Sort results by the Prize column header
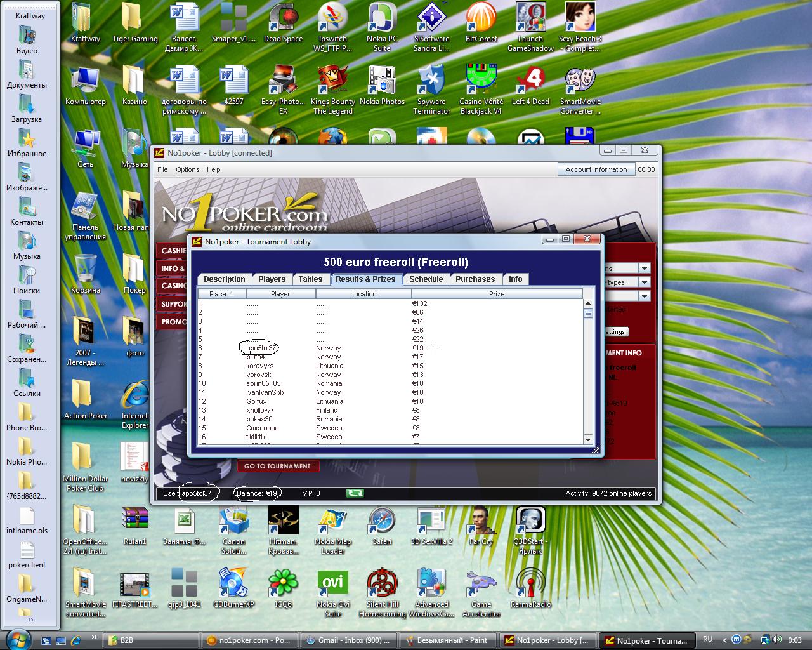Viewport: 812px width, 650px height. click(x=496, y=294)
